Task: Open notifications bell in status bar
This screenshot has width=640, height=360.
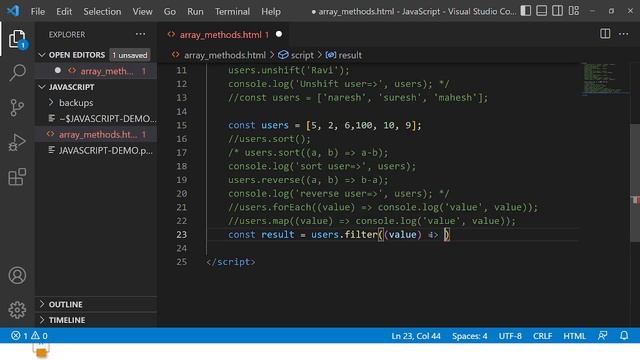Action: 624,336
